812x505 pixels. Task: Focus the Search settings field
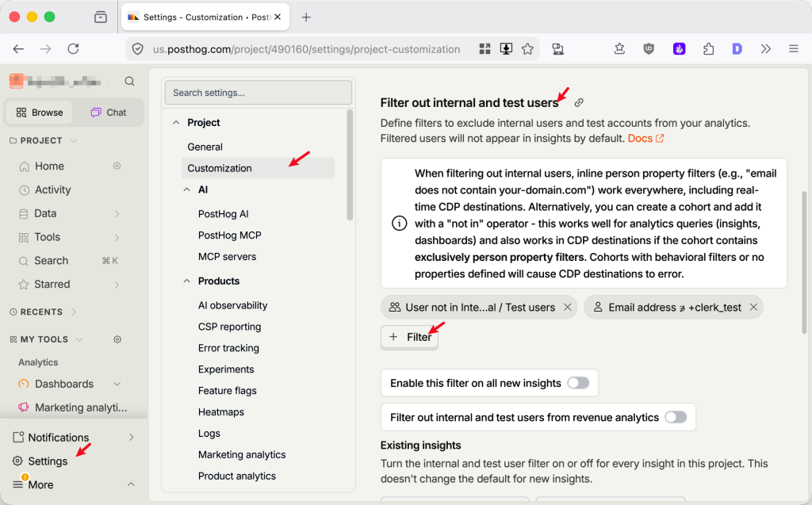(258, 93)
